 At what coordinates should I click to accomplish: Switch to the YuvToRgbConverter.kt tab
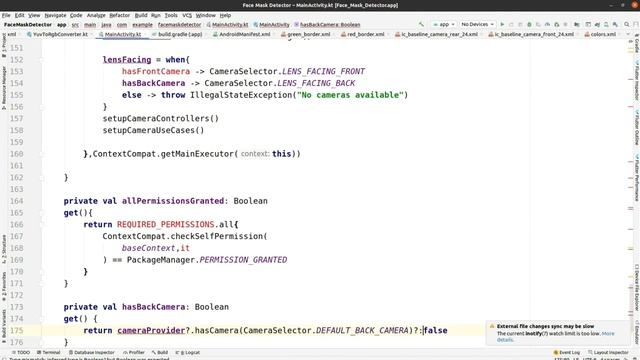[58, 34]
